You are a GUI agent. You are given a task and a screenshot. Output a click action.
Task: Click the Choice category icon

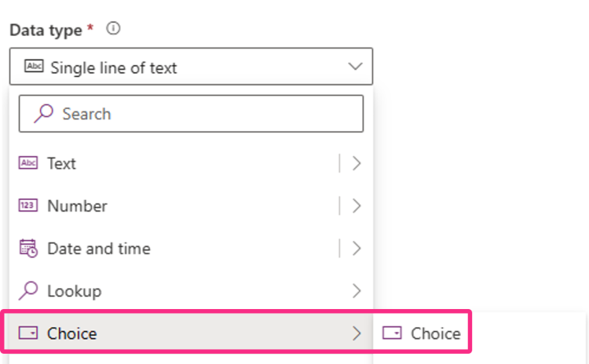(28, 333)
